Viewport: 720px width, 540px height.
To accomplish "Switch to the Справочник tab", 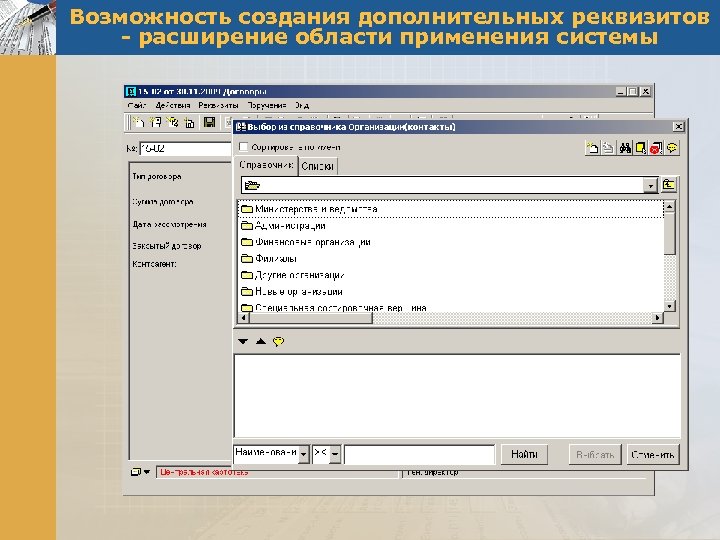I will (266, 165).
